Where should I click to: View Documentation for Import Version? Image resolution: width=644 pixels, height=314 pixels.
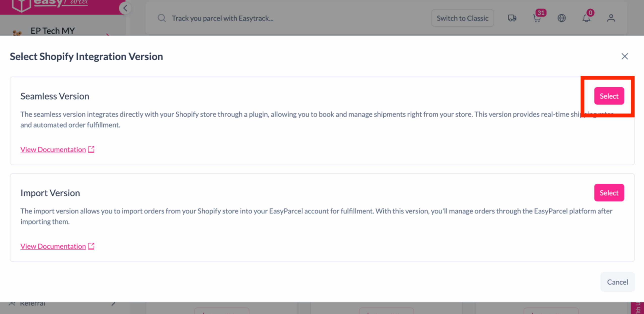click(x=53, y=246)
